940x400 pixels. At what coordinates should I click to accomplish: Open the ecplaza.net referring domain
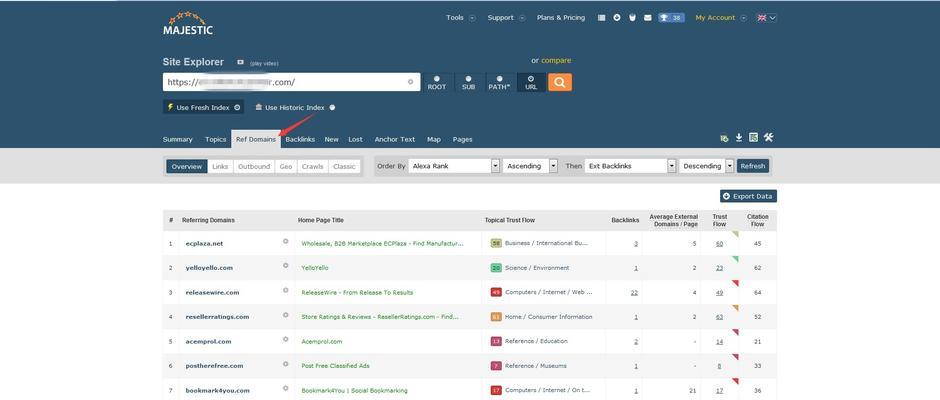click(x=203, y=244)
